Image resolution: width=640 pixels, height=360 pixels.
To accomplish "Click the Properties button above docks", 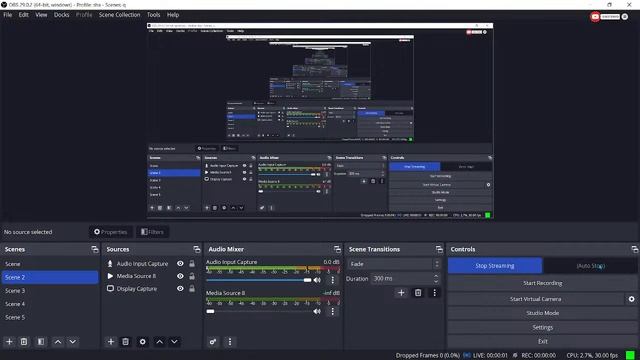I will tap(111, 232).
